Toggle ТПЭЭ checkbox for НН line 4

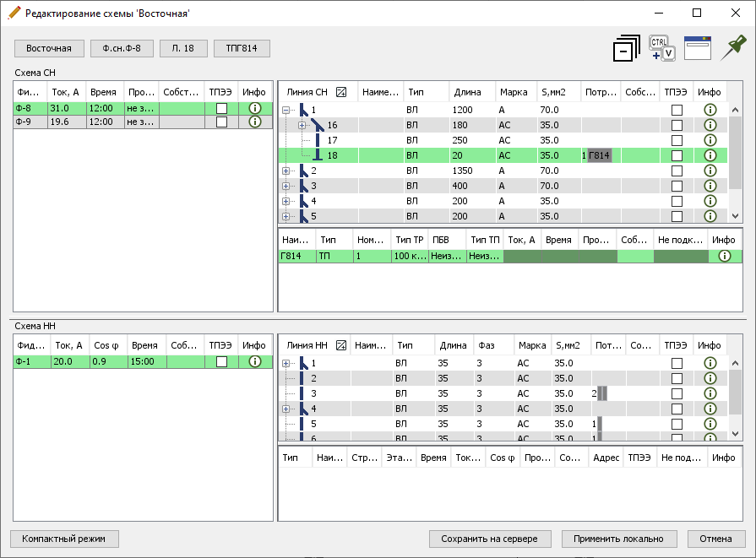pos(677,409)
